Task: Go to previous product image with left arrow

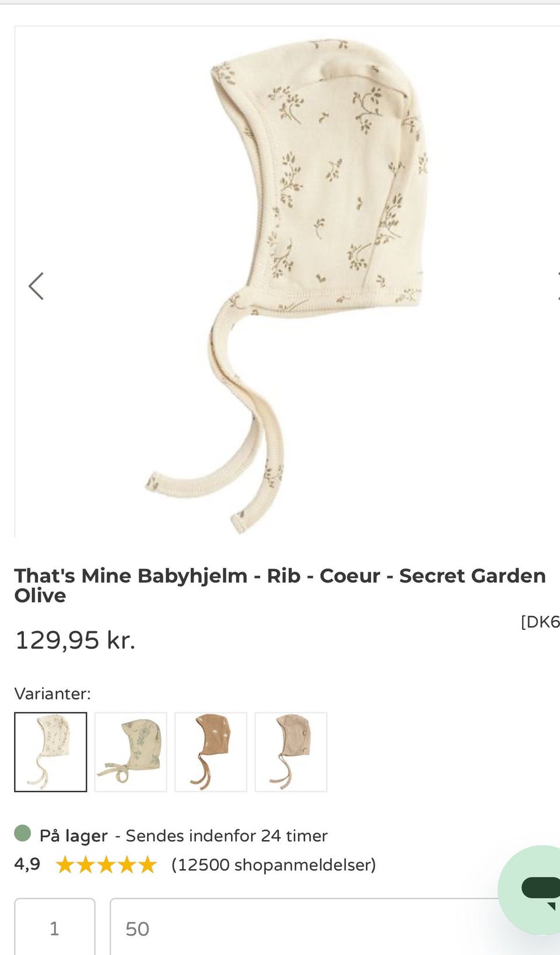Action: click(36, 286)
